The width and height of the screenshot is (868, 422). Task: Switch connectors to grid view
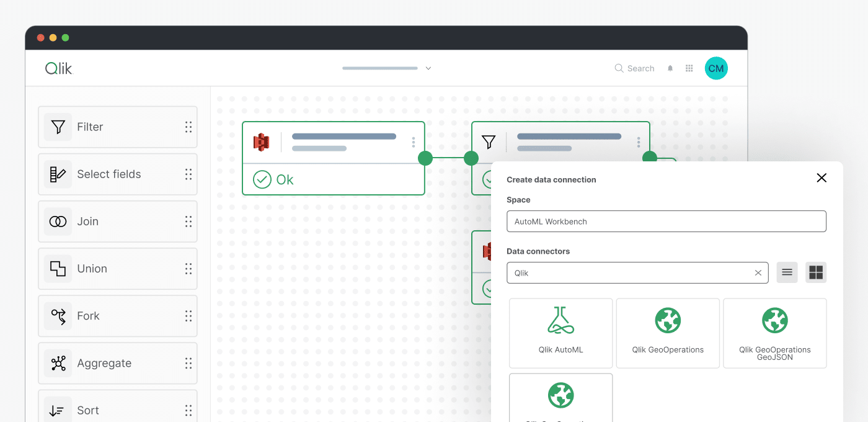pyautogui.click(x=816, y=272)
